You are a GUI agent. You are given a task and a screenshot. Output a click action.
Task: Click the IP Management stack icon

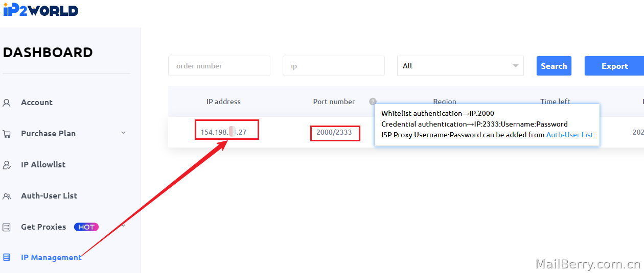[x=7, y=258]
